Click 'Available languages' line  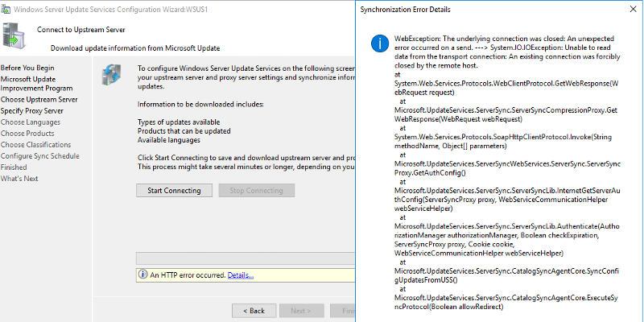(x=169, y=140)
